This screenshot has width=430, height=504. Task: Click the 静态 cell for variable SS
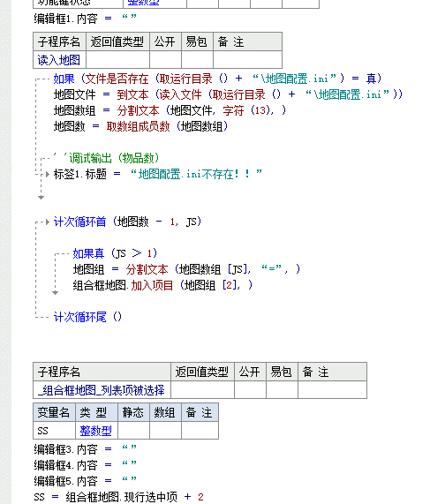click(x=133, y=431)
